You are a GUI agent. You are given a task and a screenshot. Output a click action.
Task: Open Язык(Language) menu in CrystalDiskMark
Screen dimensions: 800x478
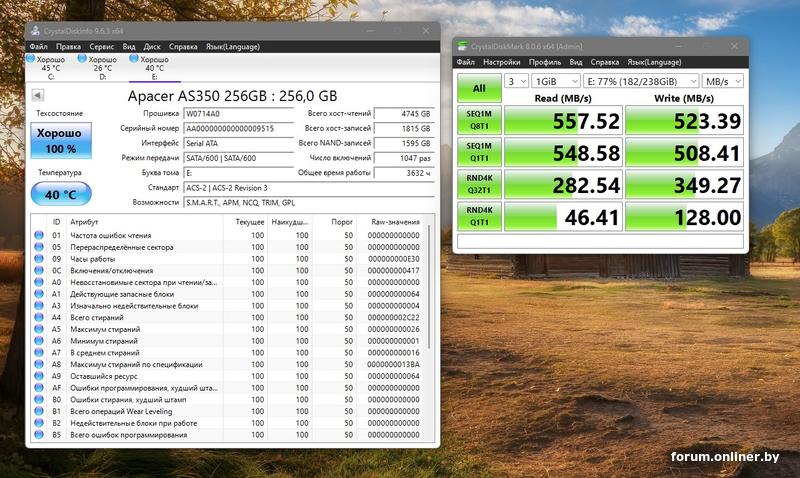(655, 62)
